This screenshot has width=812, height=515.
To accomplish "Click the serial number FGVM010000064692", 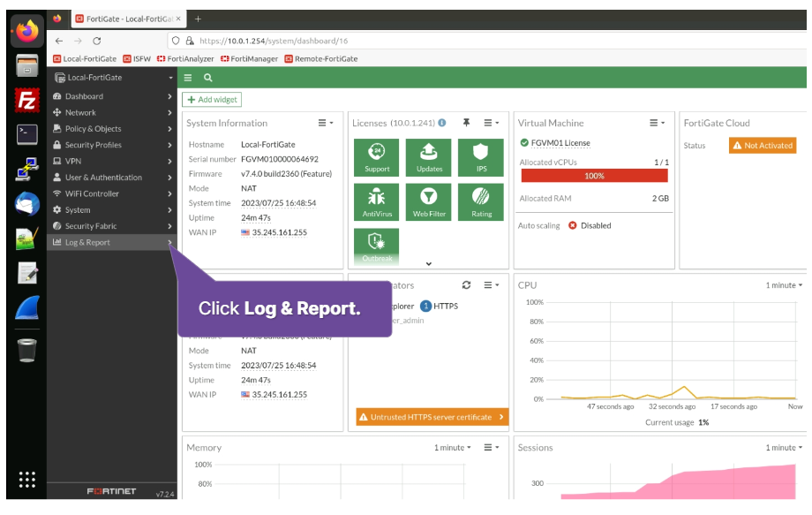I will coord(280,159).
